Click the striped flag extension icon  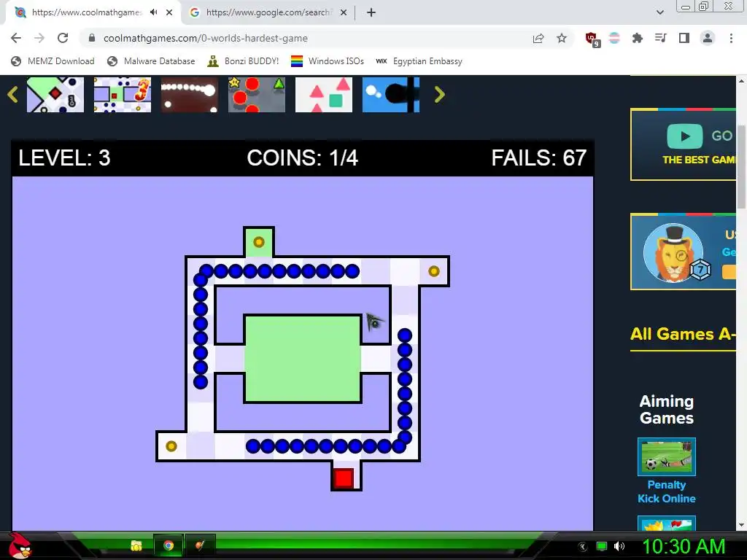614,38
